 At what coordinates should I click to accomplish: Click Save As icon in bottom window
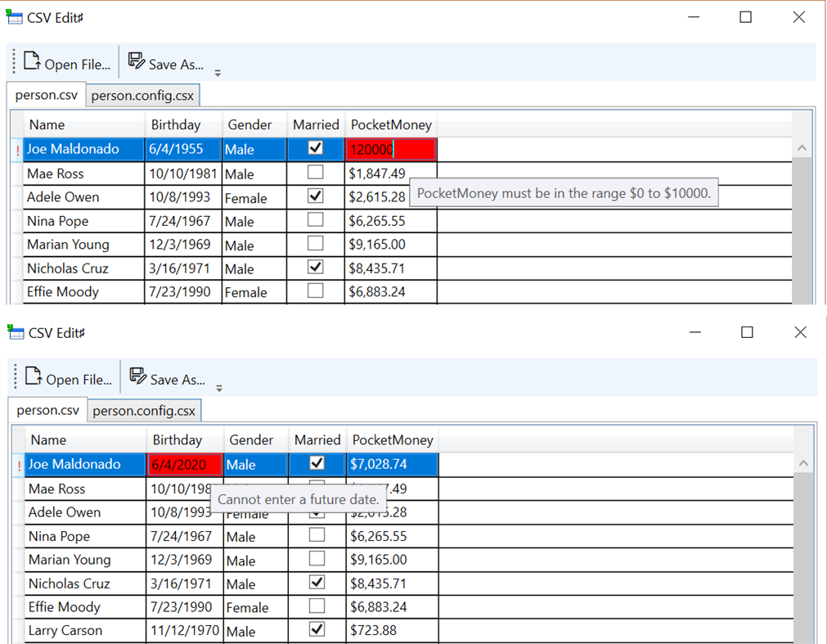click(x=137, y=376)
